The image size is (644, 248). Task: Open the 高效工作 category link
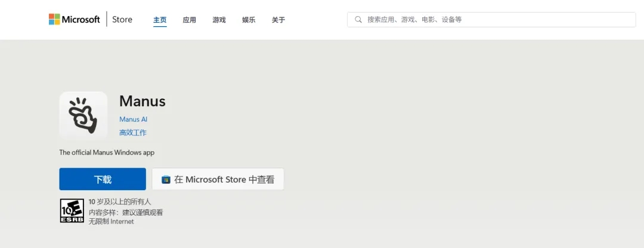pos(132,132)
